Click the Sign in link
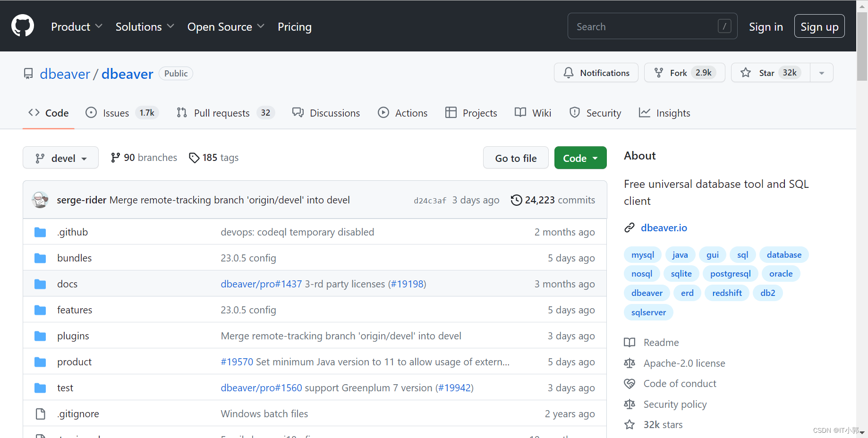The width and height of the screenshot is (868, 438). (x=766, y=27)
